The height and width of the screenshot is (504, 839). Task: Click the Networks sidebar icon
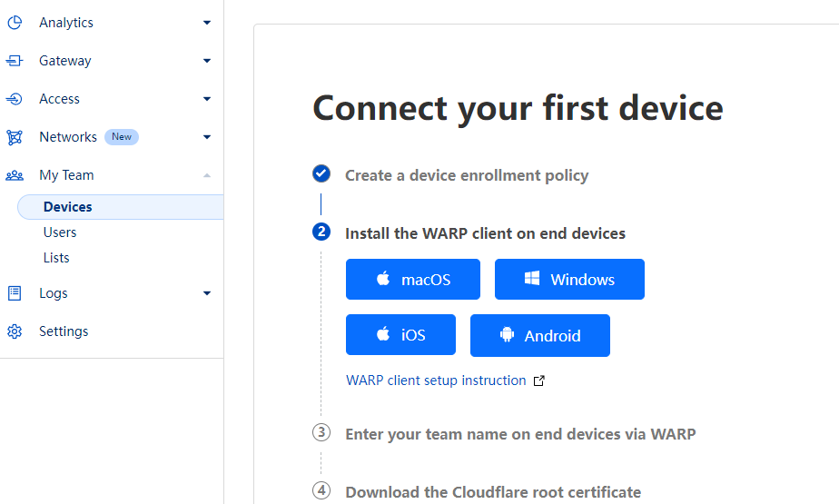tap(15, 137)
